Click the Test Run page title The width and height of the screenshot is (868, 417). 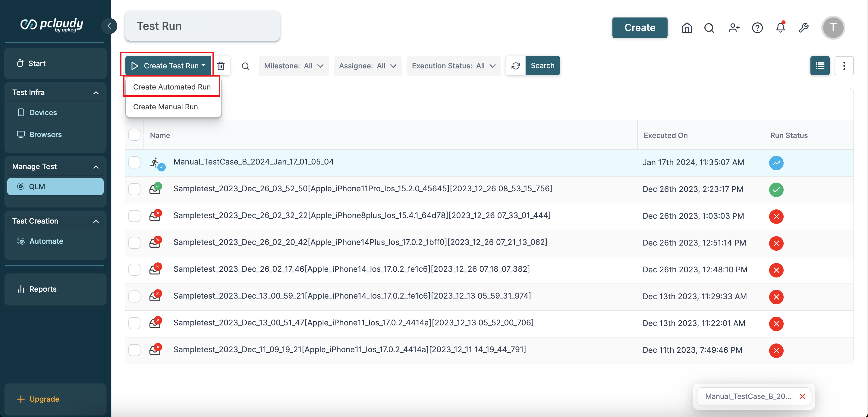[x=159, y=26]
